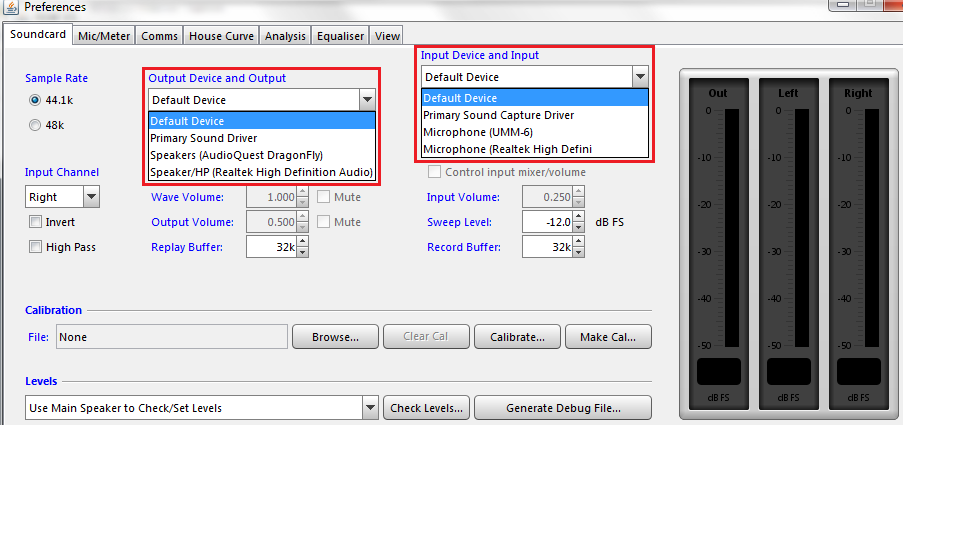Image resolution: width=960 pixels, height=540 pixels.
Task: Choose Speaker/HP Realtek High Definition Audio output
Action: 262,173
